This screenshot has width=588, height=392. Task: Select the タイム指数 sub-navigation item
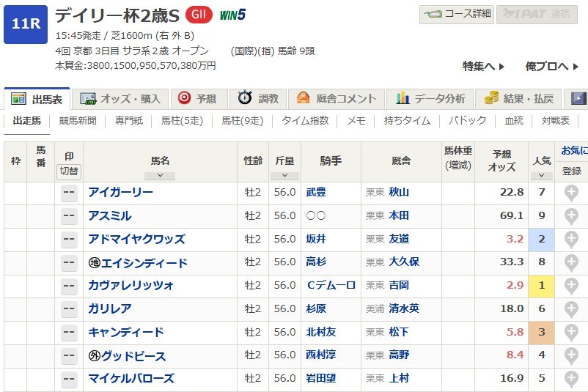click(x=306, y=121)
